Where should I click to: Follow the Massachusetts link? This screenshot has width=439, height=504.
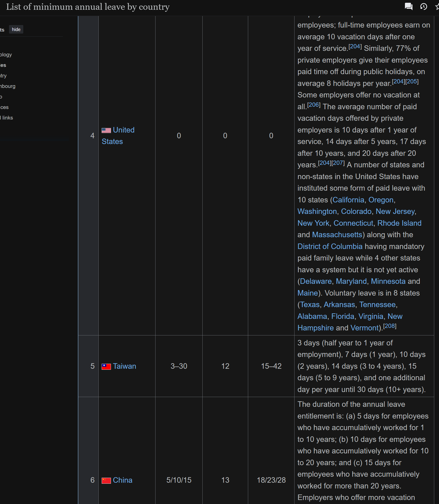337,235
